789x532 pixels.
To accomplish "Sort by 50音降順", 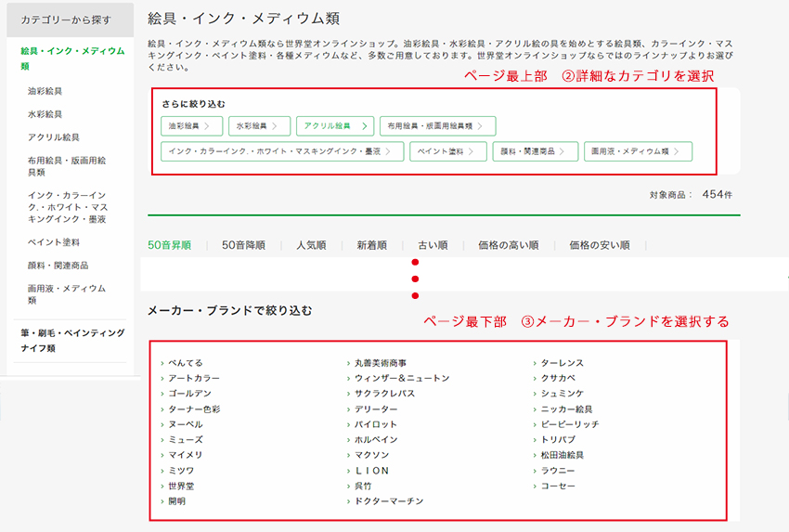I will [243, 245].
